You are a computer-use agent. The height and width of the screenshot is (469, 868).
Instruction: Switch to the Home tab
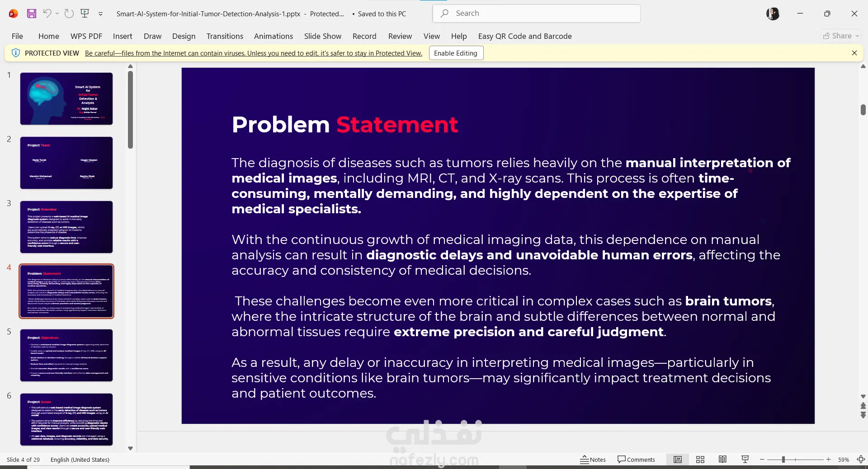[x=49, y=36]
